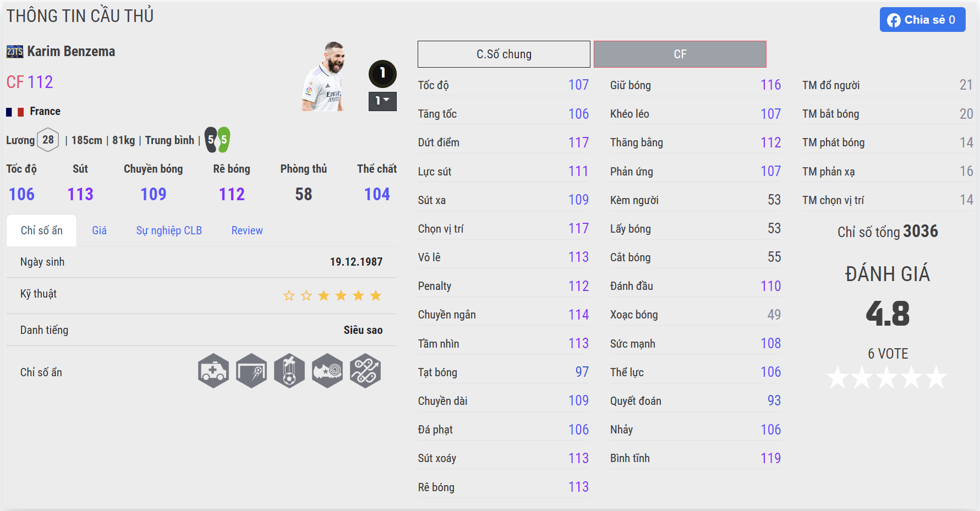Share via Facebook Chia sẻ button
This screenshot has width=980, height=511.
coord(922,20)
